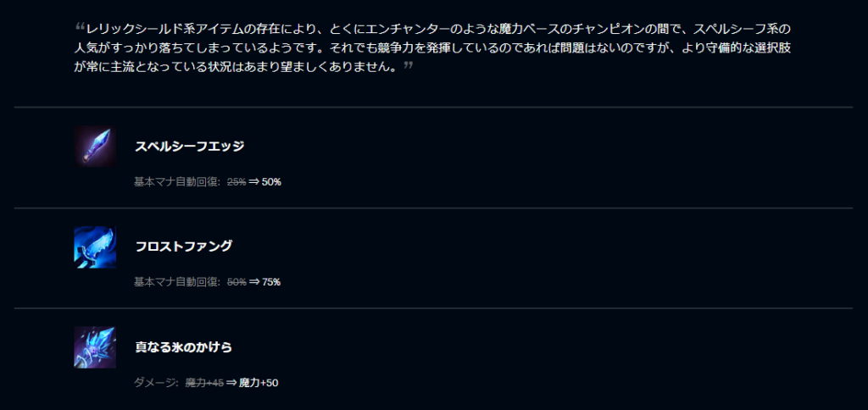Viewport: 868px width, 410px height.
Task: Click the arrow before 魔力+50
Action: [x=231, y=382]
